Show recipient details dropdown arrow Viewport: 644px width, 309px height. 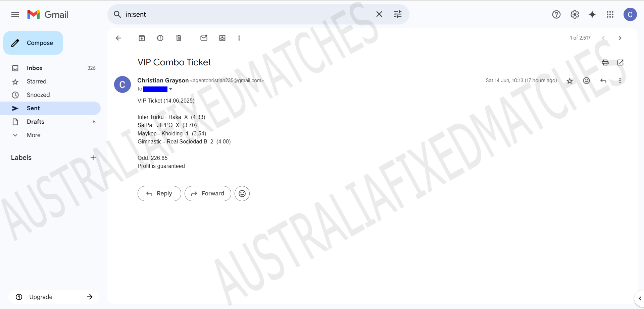pyautogui.click(x=171, y=89)
